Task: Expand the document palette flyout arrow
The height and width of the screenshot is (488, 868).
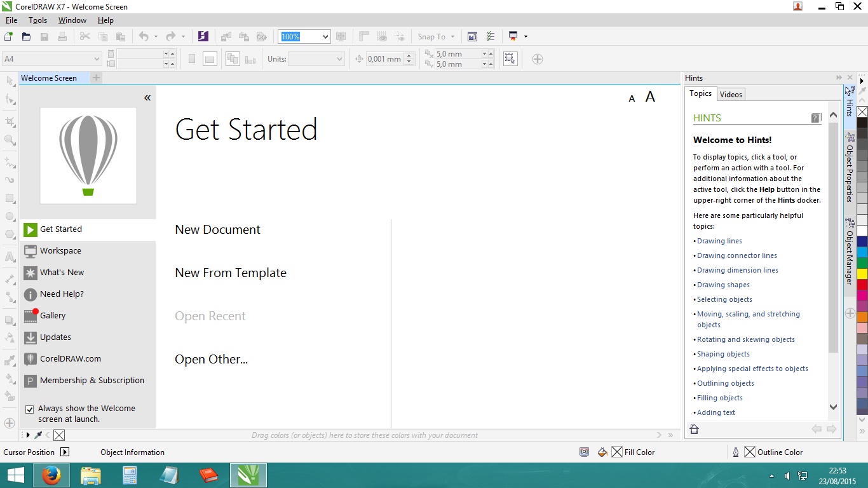Action: (x=27, y=435)
